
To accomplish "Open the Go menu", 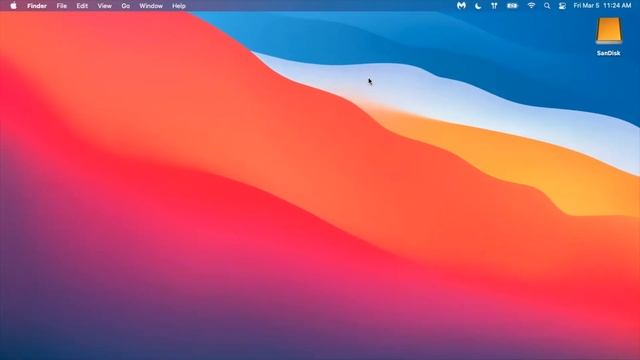I will coord(126,6).
